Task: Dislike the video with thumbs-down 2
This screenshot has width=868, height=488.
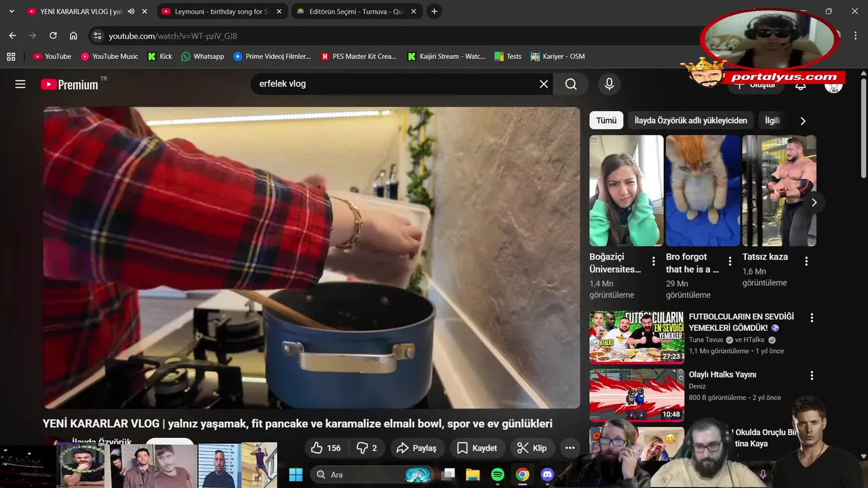Action: point(367,448)
